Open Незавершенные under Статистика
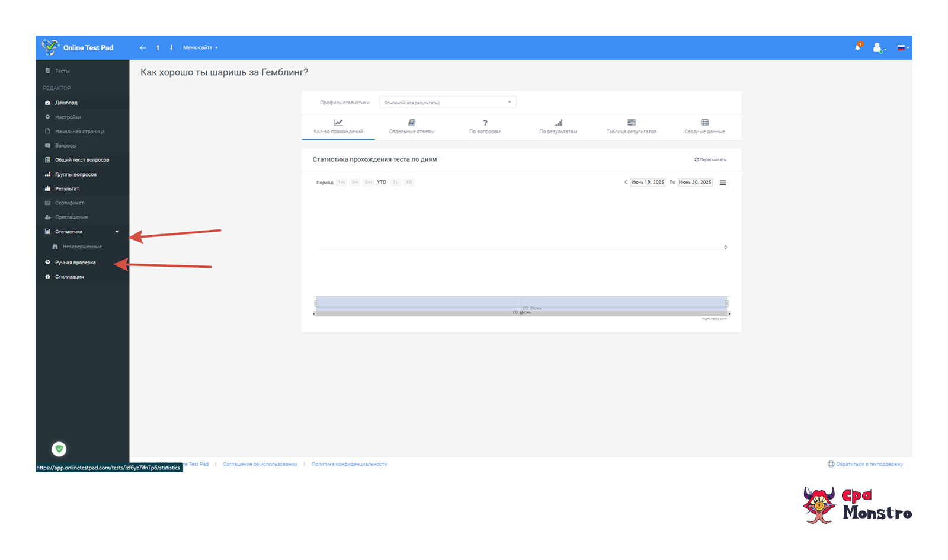Screen dimensions: 948x560 (82, 247)
